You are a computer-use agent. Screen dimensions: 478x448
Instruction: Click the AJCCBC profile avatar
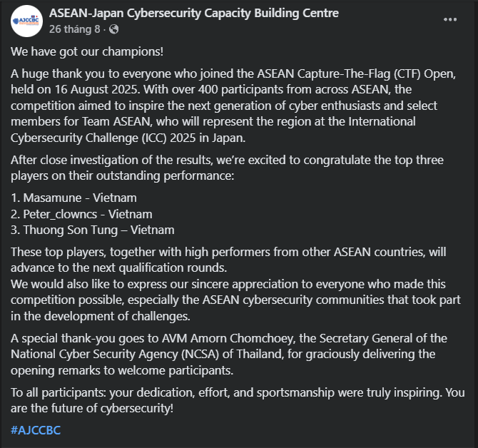(27, 21)
